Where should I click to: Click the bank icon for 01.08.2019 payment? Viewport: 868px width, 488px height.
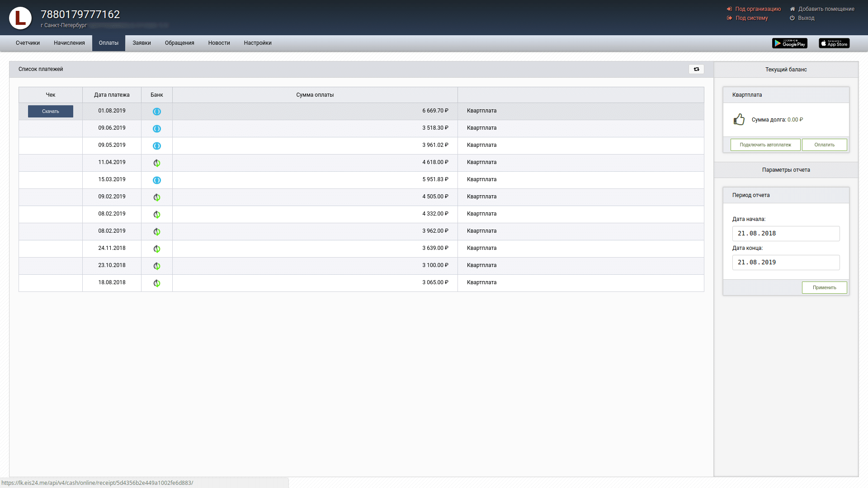157,112
